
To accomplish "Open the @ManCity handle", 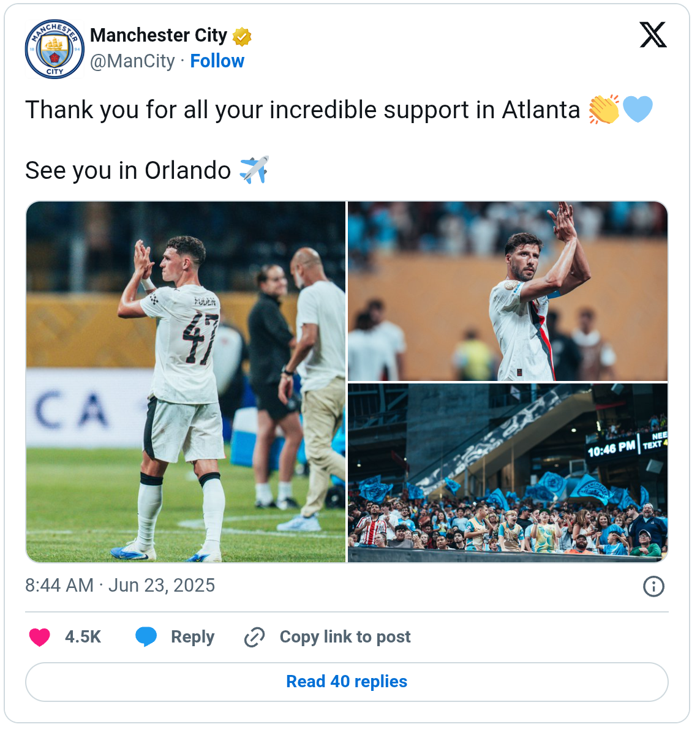I will point(132,61).
